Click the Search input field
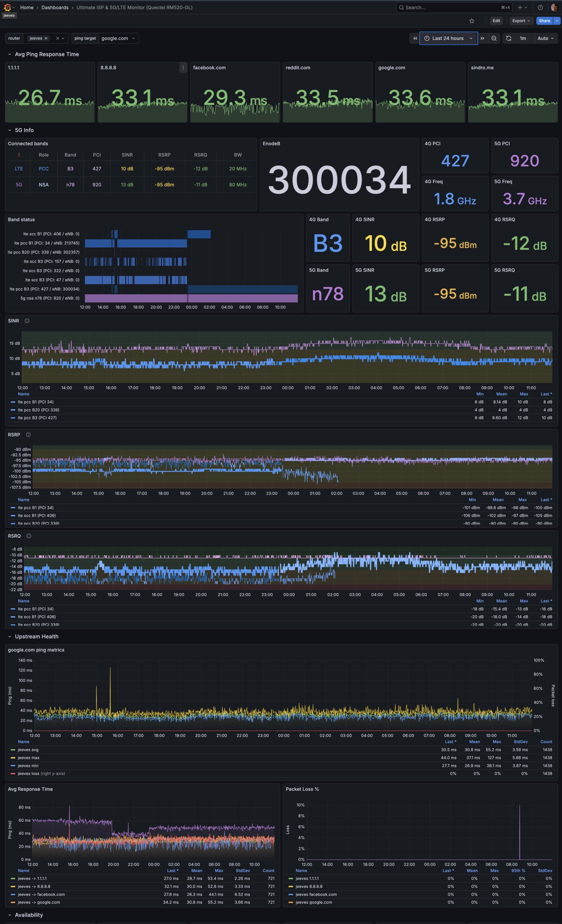This screenshot has height=924, width=562. click(x=450, y=8)
